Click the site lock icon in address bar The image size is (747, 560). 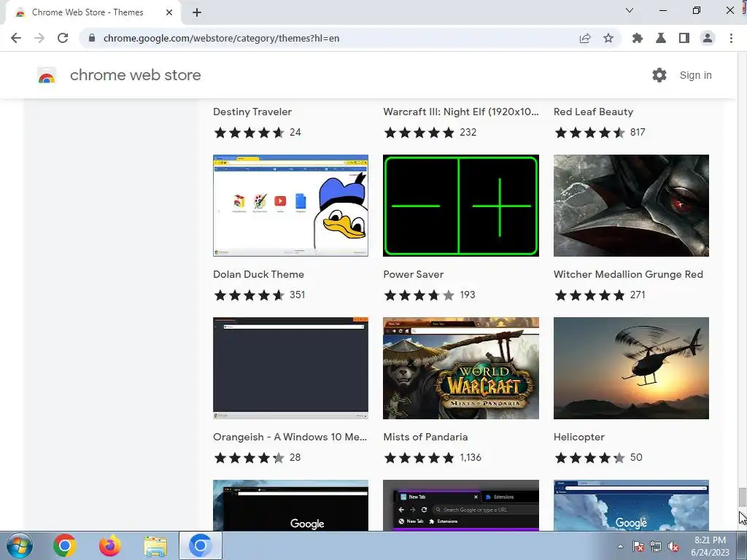[92, 38]
